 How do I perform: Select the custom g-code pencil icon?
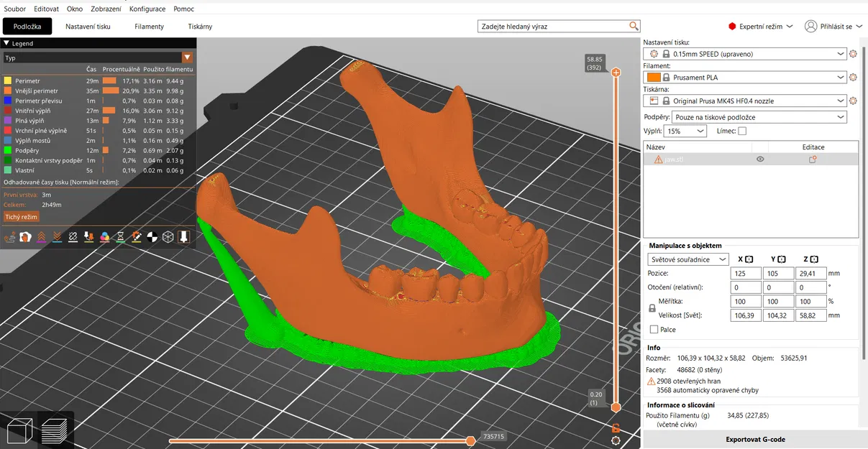[x=136, y=236]
